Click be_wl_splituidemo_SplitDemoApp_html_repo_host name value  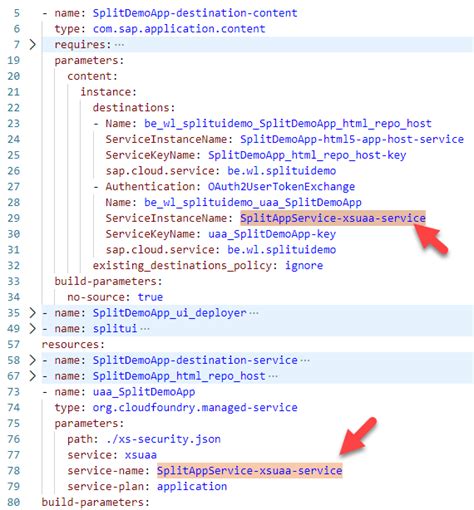pyautogui.click(x=288, y=124)
